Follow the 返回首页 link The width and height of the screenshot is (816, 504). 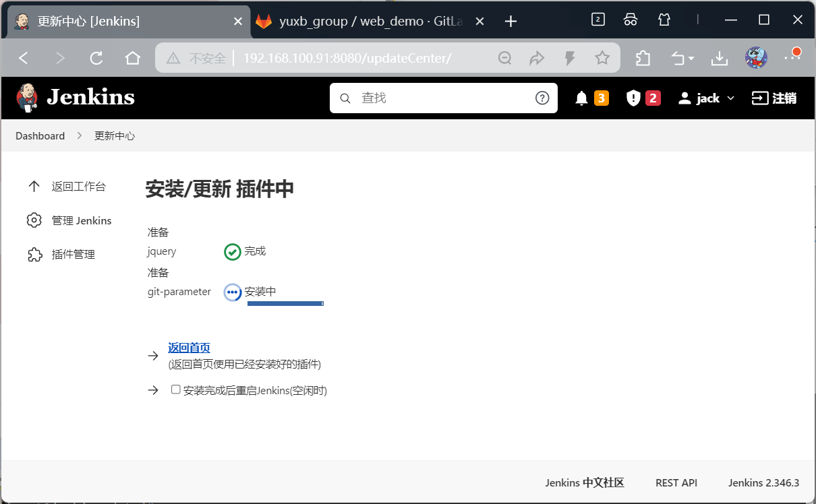[189, 348]
